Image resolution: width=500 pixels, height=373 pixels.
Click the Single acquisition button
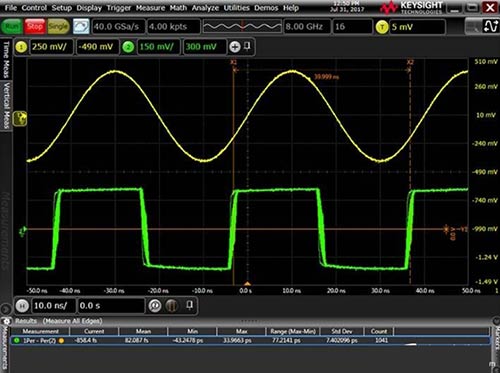(58, 27)
